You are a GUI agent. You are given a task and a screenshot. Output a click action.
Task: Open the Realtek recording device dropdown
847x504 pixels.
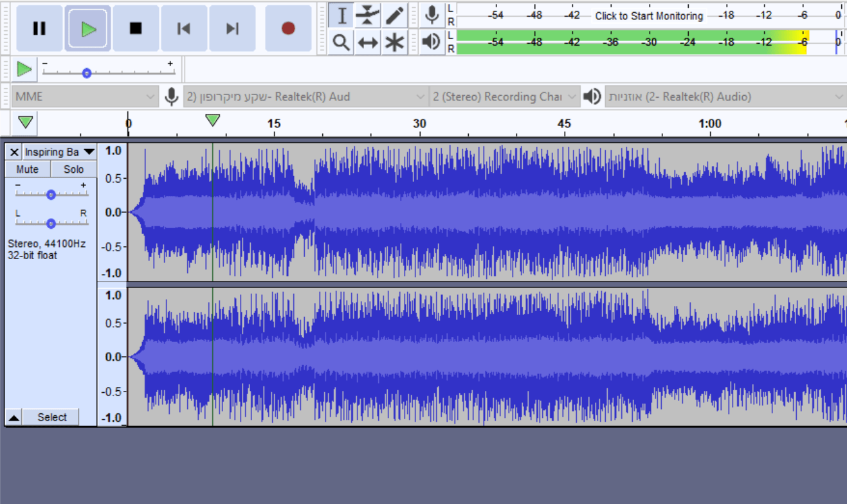click(305, 97)
